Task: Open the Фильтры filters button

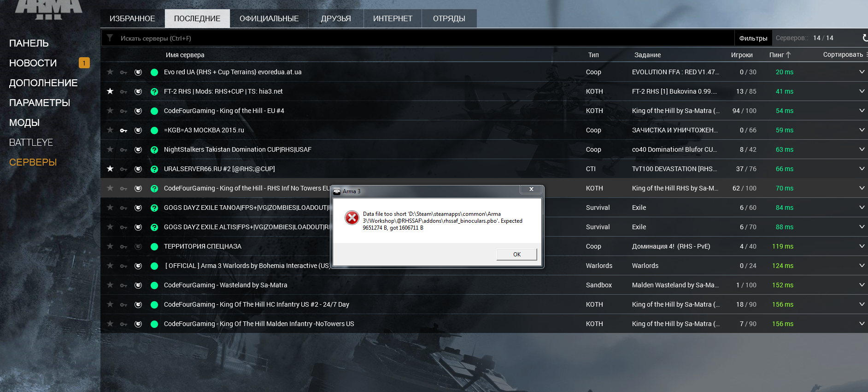Action: click(753, 38)
